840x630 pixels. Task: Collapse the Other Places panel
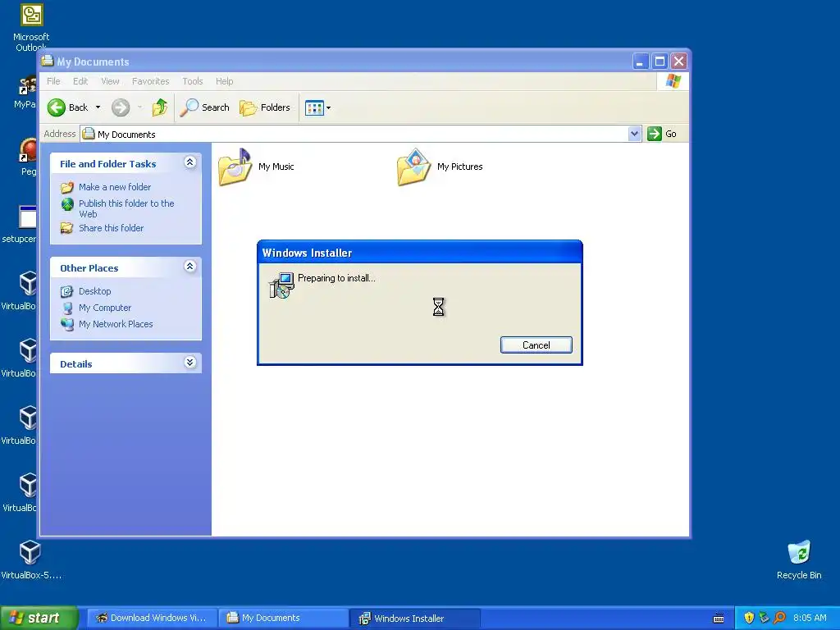click(x=189, y=267)
